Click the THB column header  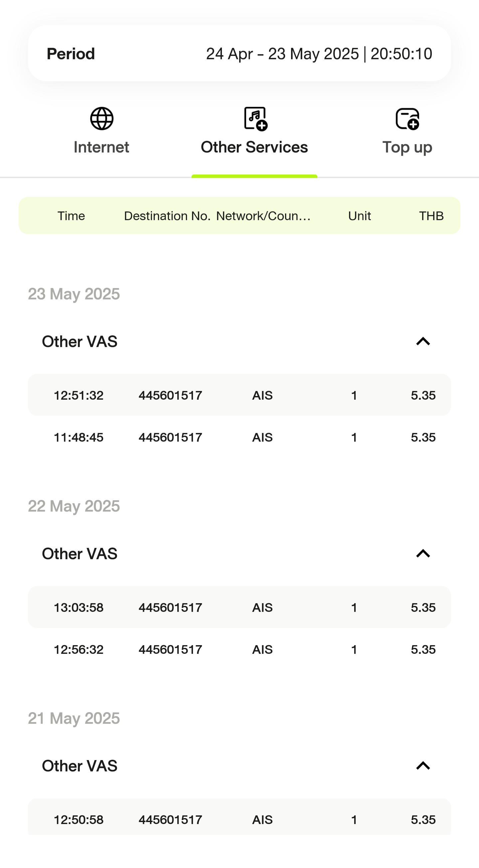click(x=431, y=216)
